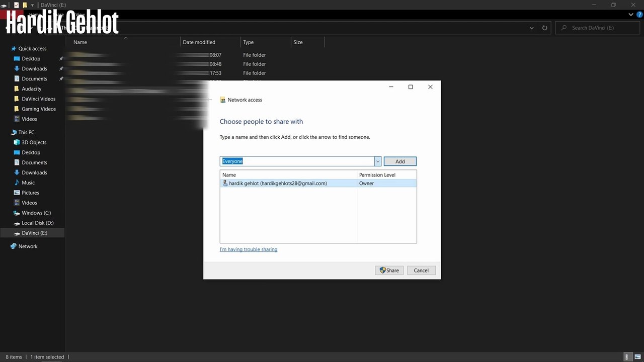Click the File folder type in the 08:07 row

[x=255, y=55]
